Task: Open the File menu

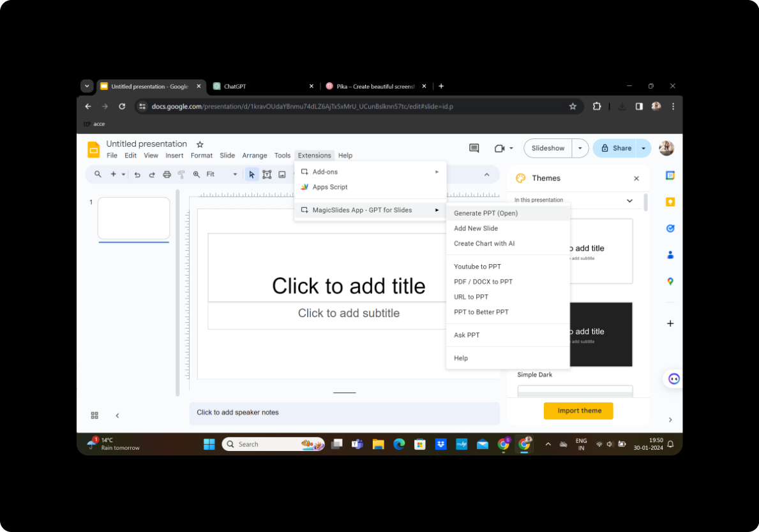Action: point(112,156)
